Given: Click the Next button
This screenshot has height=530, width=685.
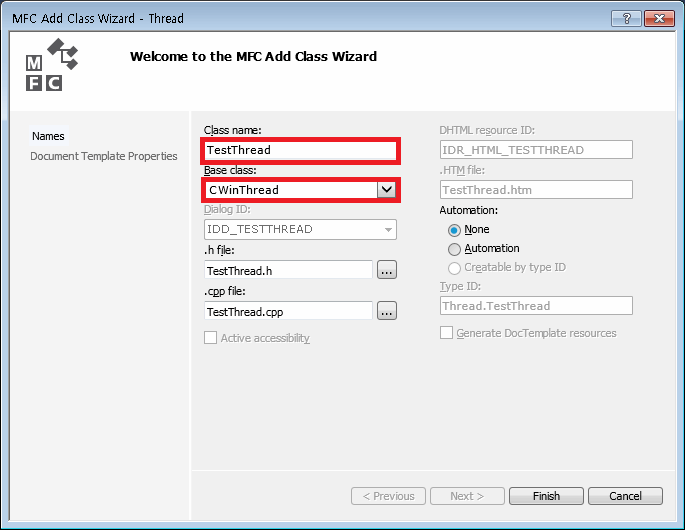Looking at the screenshot, I should tap(467, 496).
